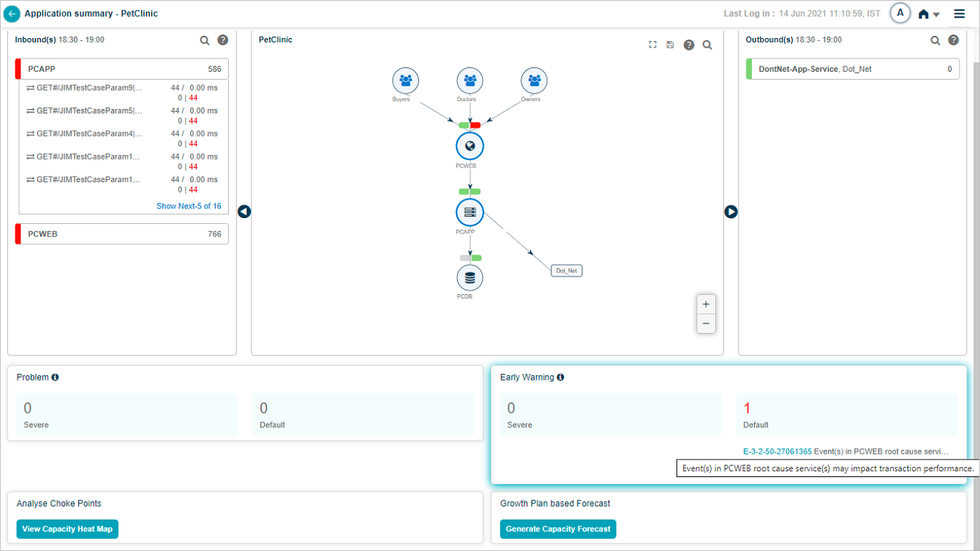Image resolution: width=980 pixels, height=551 pixels.
Task: Click the Problem info icon
Action: click(x=55, y=378)
